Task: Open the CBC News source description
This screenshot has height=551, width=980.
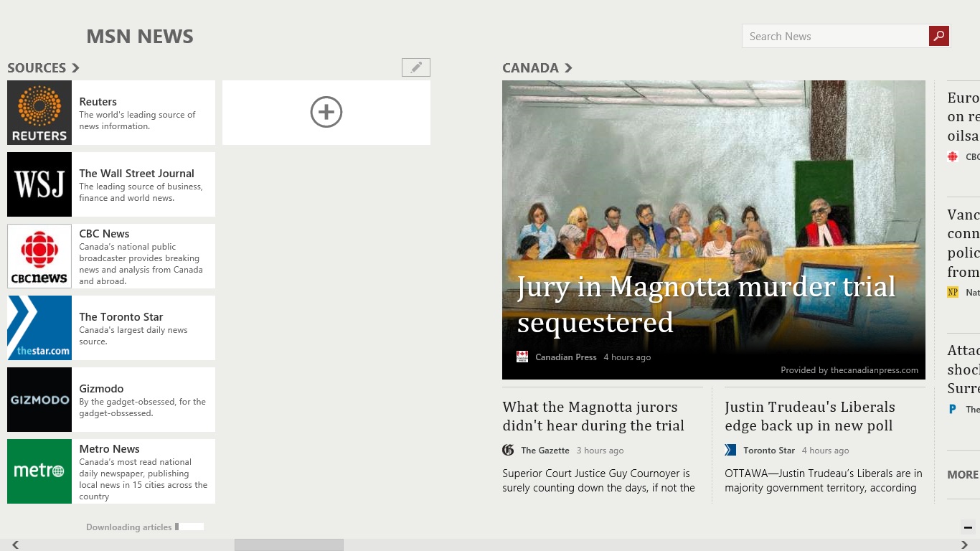Action: point(141,264)
